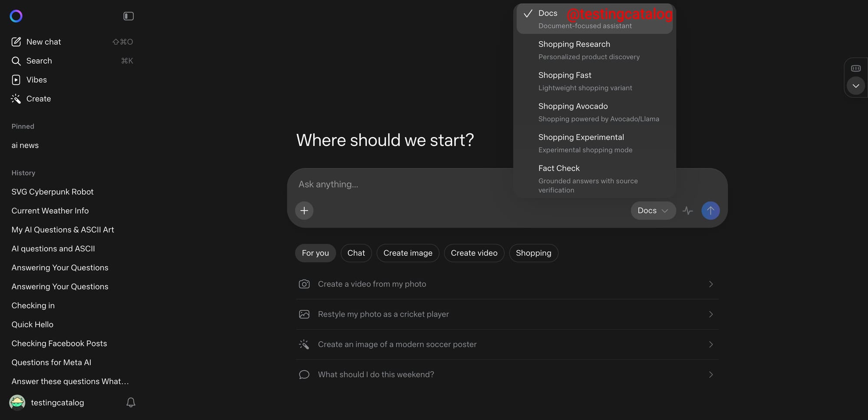Switch to the Create image tab
The width and height of the screenshot is (868, 420).
pos(408,253)
